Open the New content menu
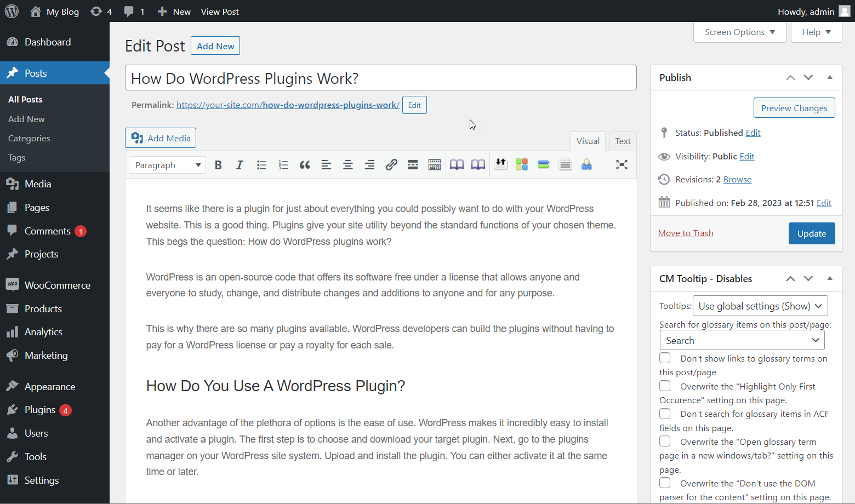Viewport: 855px width, 504px height. pos(174,12)
